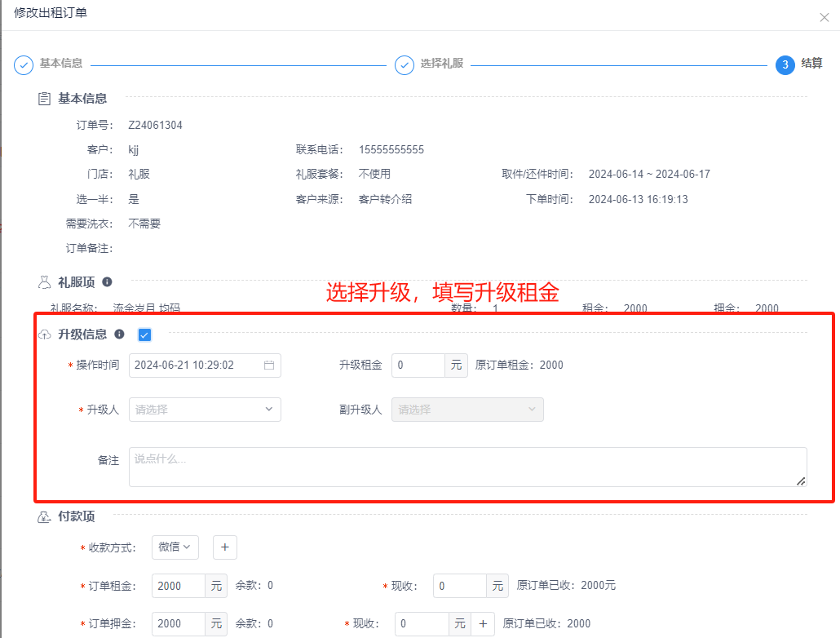
Task: Select the 结算 step indicator
Action: 785,64
